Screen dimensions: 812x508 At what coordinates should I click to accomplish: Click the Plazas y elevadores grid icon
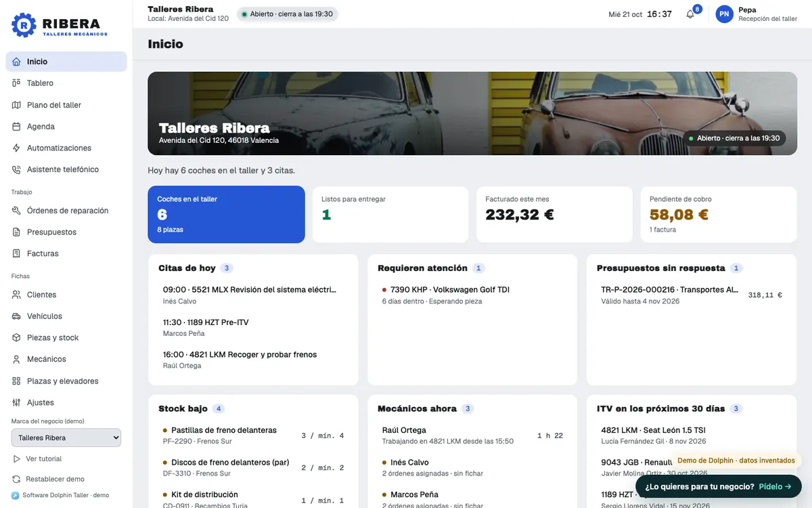tap(17, 381)
